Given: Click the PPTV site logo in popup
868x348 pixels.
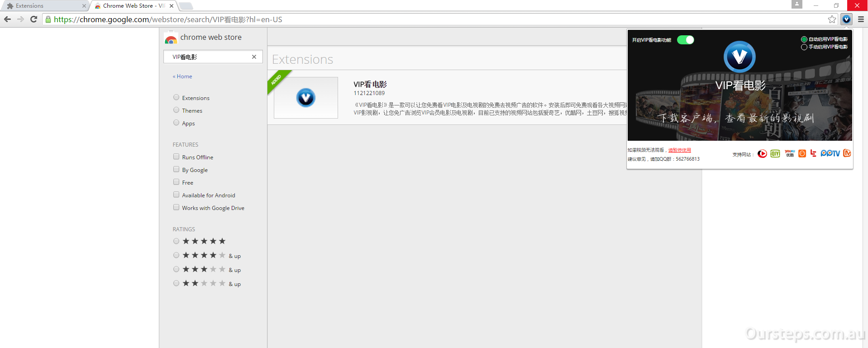Looking at the screenshot, I should tap(830, 154).
